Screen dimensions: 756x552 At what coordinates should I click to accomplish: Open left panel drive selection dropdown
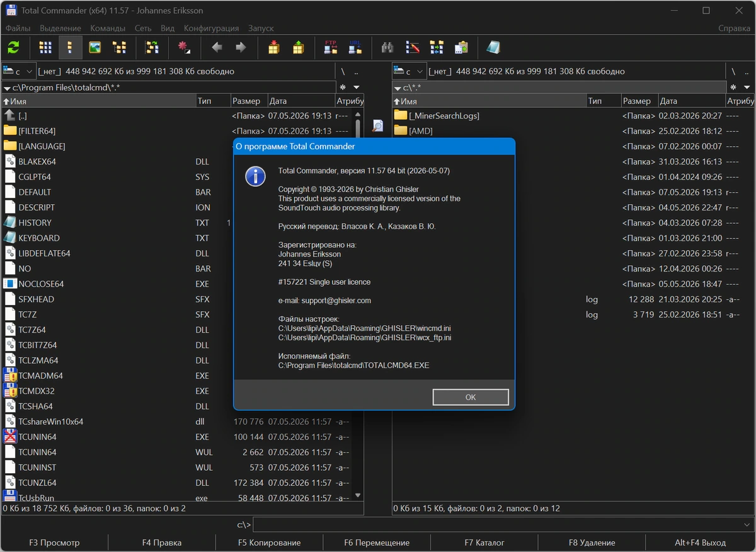(x=20, y=71)
